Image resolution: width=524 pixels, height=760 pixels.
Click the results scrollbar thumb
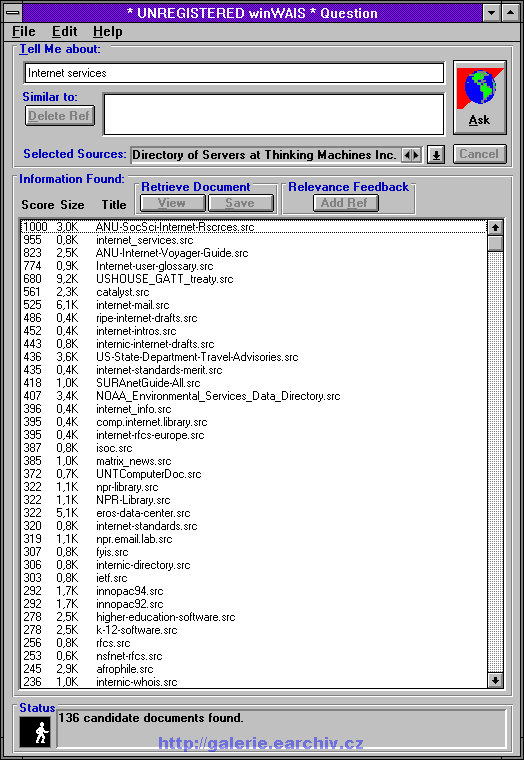[x=495, y=243]
